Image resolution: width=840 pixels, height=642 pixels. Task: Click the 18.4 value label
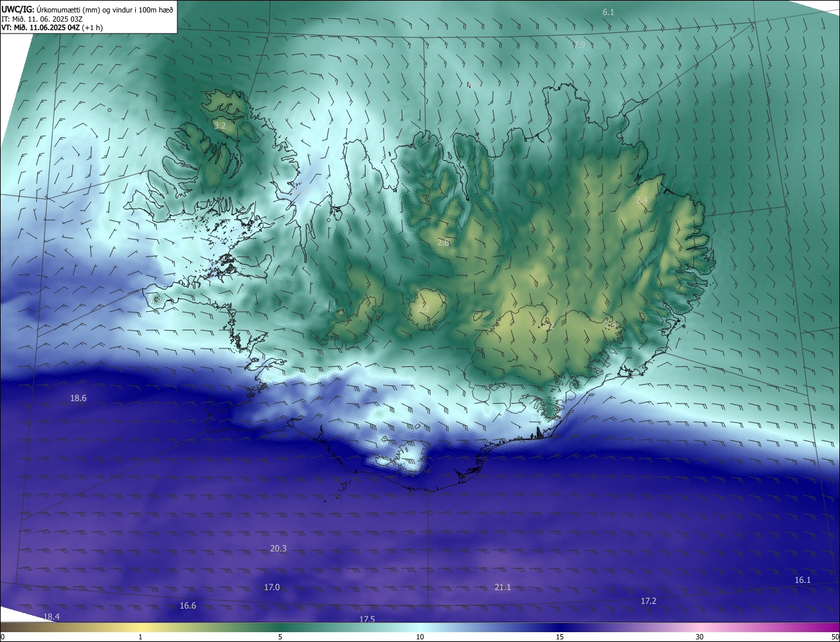[x=51, y=617]
